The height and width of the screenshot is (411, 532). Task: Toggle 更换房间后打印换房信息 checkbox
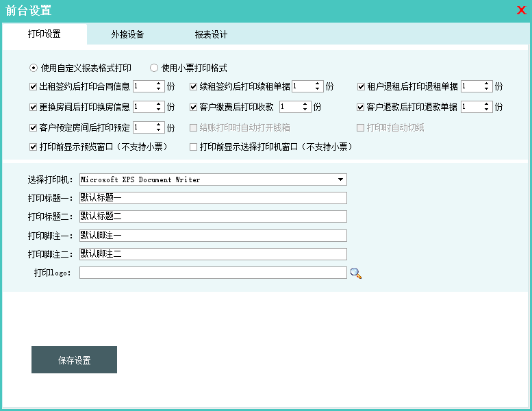pos(34,108)
